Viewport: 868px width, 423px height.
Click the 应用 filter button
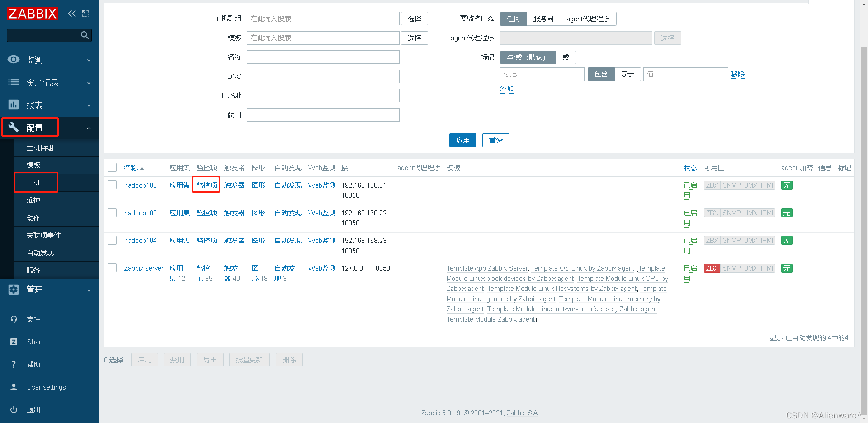pyautogui.click(x=463, y=140)
